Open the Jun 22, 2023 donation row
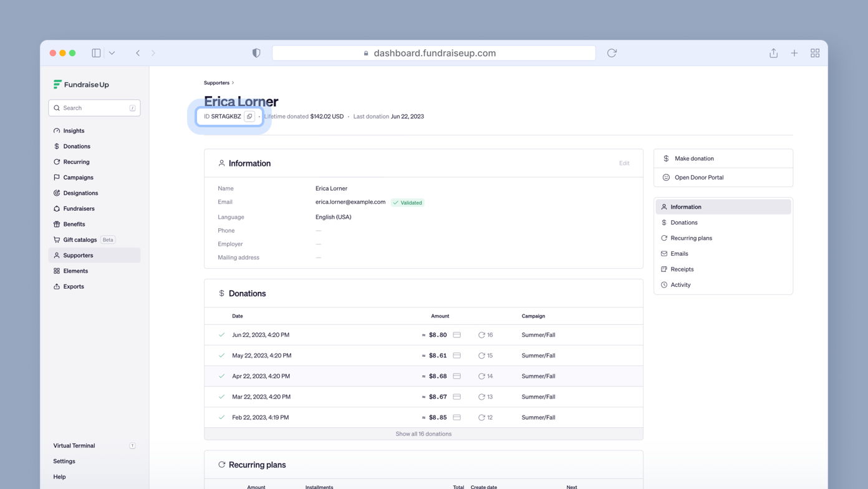 [x=423, y=335]
